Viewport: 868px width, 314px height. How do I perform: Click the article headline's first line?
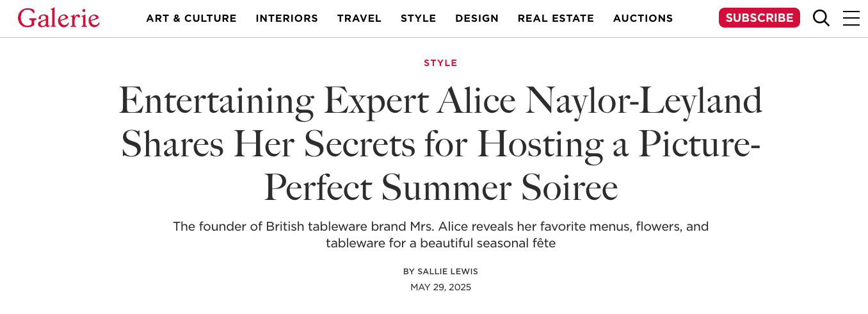(440, 101)
